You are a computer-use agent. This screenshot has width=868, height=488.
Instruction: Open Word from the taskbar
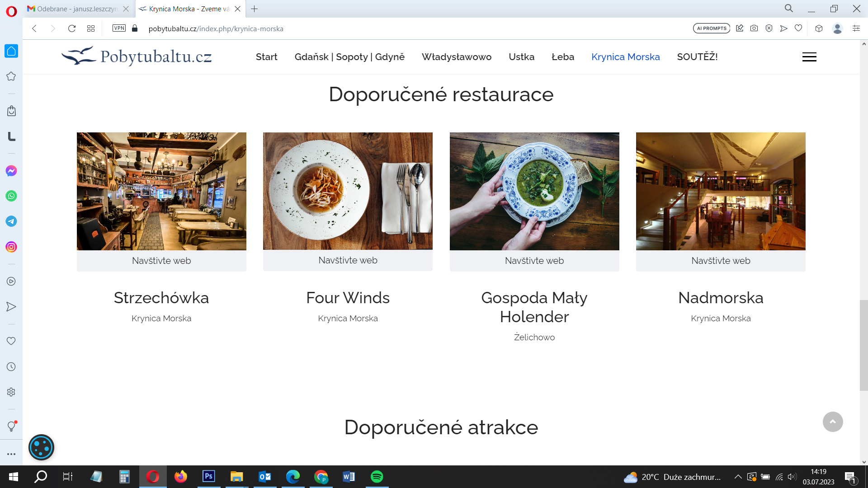pos(349,476)
